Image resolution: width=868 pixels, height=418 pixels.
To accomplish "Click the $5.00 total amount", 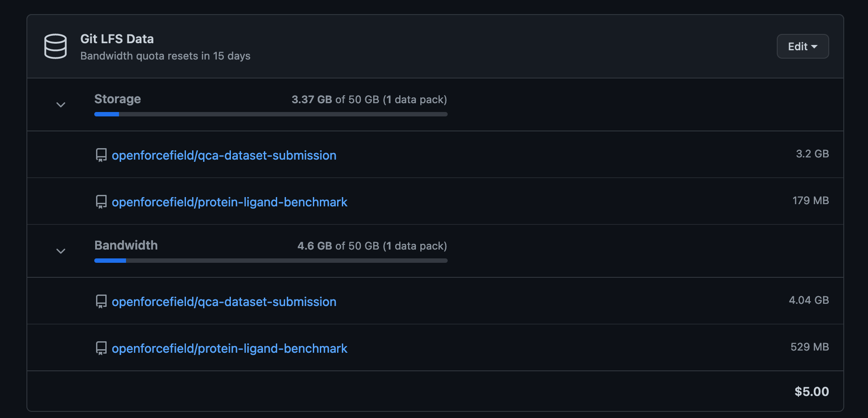I will coord(811,391).
